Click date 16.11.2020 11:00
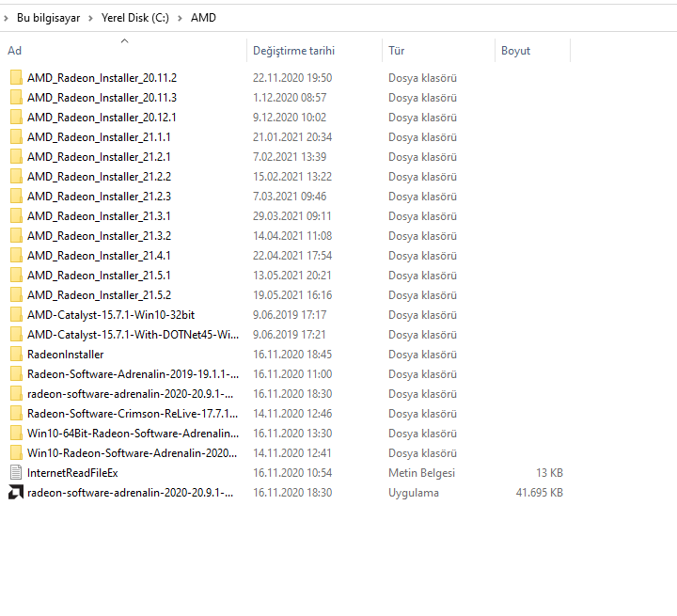This screenshot has width=677, height=616. click(292, 374)
